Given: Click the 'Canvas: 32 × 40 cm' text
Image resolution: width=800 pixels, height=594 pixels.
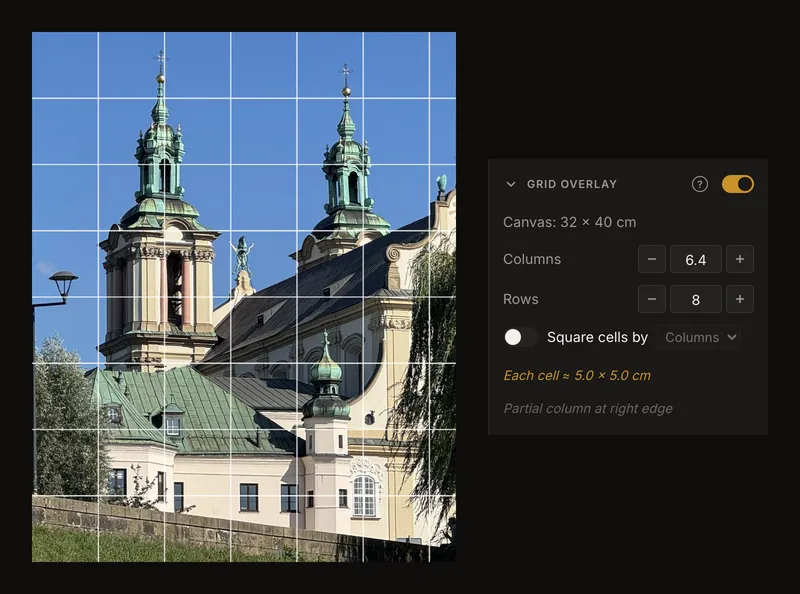Looking at the screenshot, I should (569, 222).
